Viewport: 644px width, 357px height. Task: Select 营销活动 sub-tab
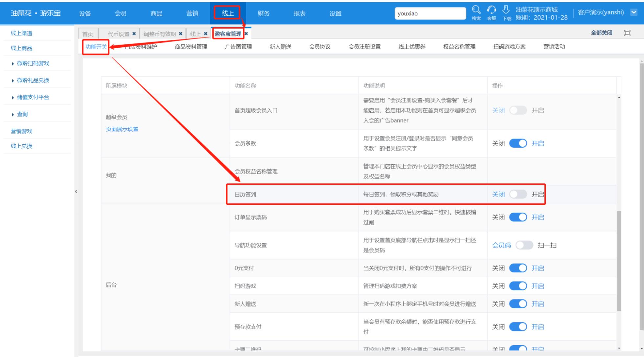tap(554, 47)
